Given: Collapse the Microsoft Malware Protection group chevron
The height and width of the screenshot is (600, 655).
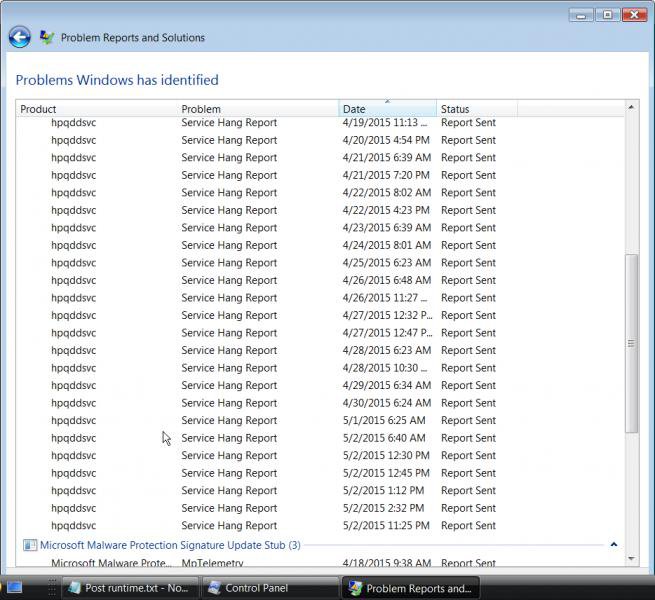Looking at the screenshot, I should 614,545.
